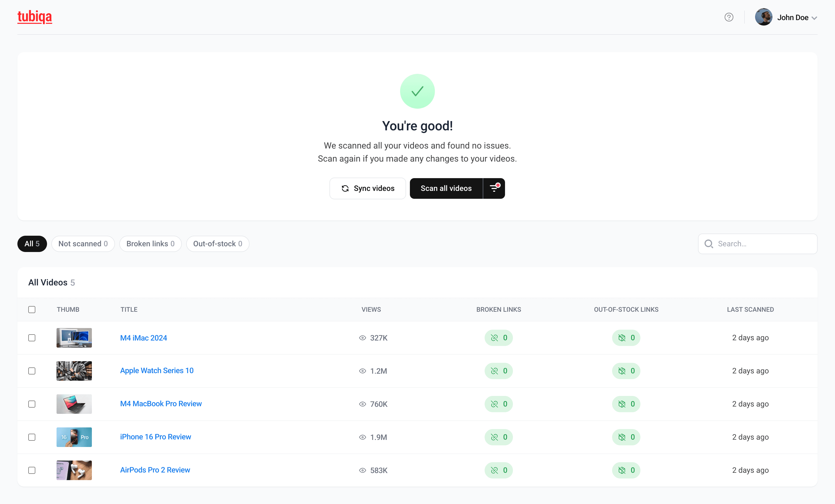Click out-of-stock badge for Apple Watch Series 10
The image size is (835, 504).
[x=626, y=371]
